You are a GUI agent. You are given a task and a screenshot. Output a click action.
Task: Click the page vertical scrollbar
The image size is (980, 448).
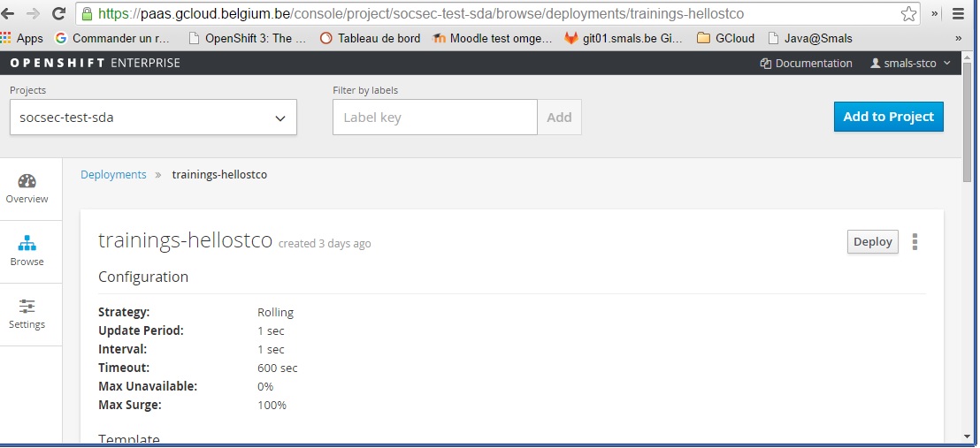click(x=969, y=265)
